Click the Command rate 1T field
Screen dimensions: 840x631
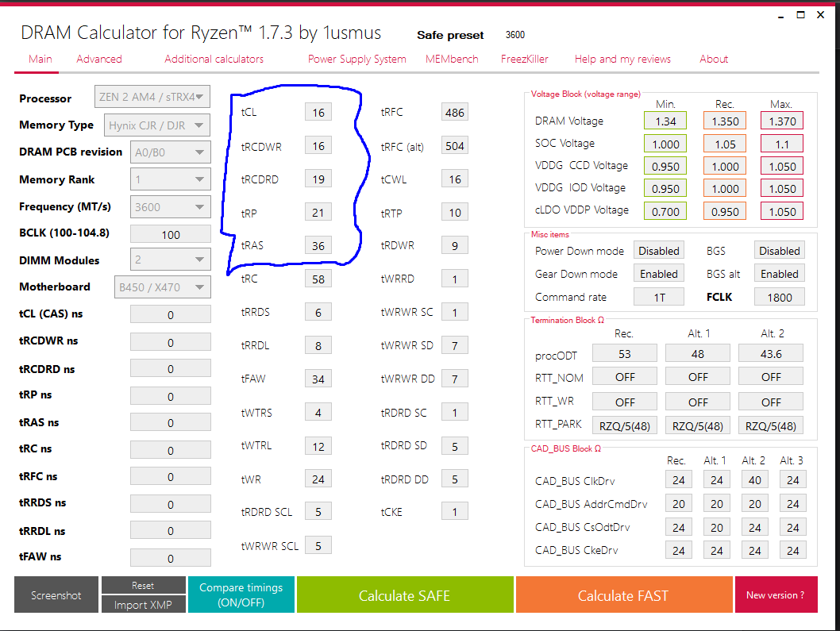[x=658, y=297]
